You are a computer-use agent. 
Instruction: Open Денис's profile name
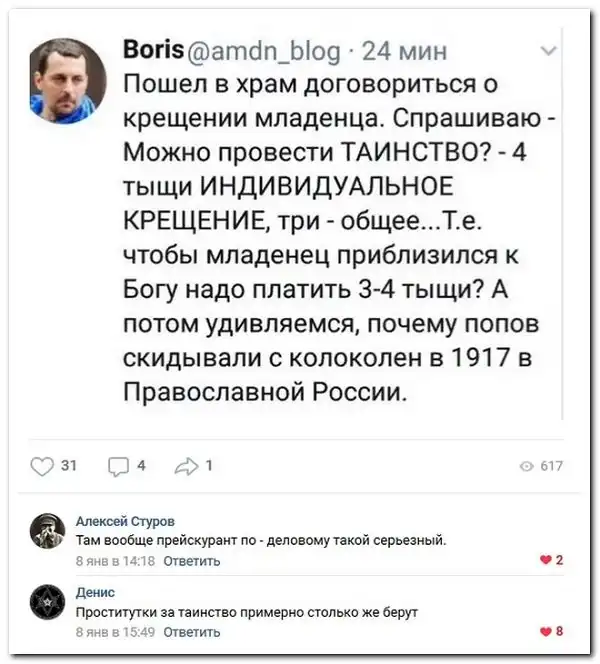pyautogui.click(x=96, y=592)
